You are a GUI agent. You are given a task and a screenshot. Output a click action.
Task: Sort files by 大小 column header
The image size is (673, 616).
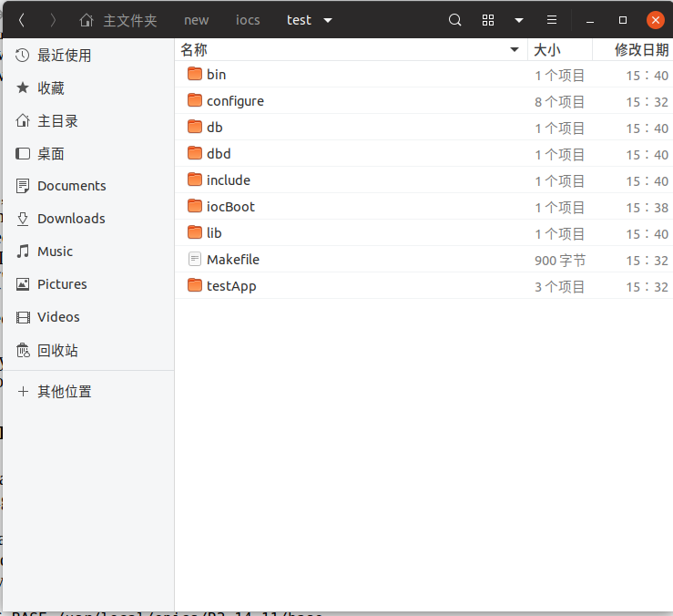tap(547, 49)
